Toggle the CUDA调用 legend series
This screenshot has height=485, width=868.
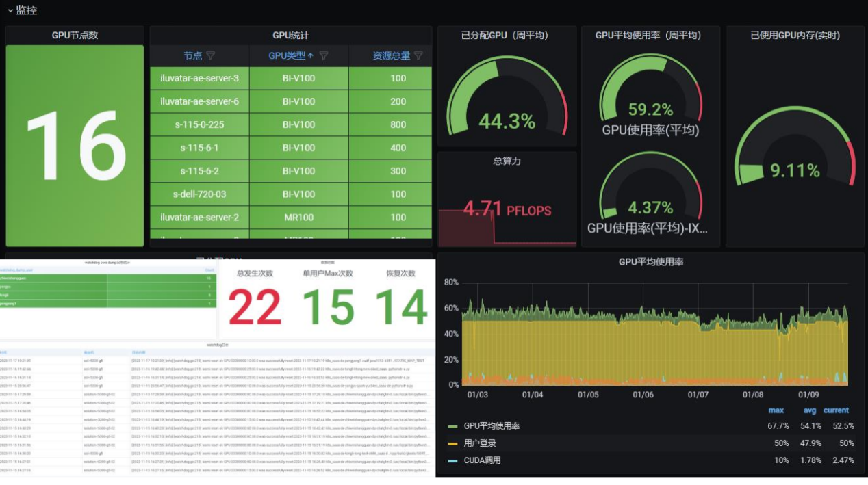tap(483, 460)
